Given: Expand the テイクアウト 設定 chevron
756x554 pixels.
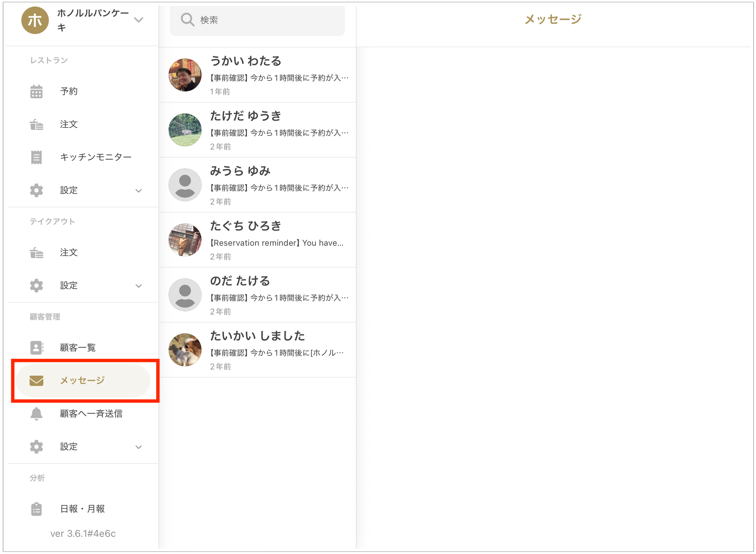Looking at the screenshot, I should 139,286.
